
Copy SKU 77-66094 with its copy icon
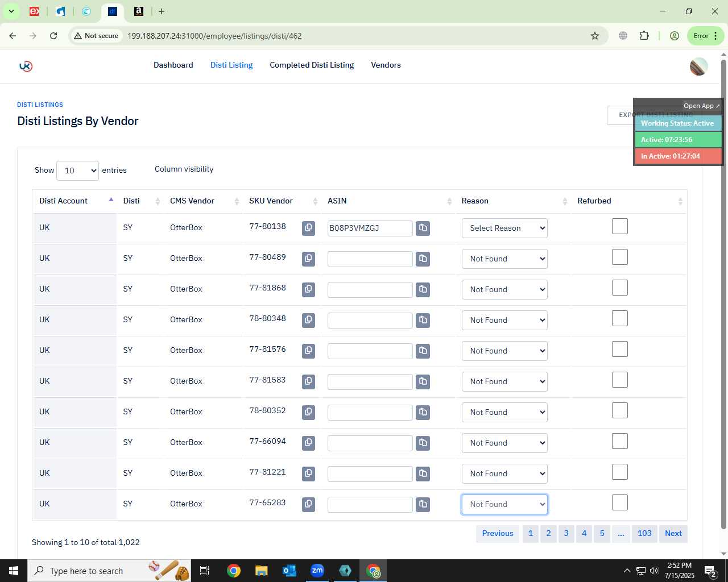coord(308,443)
